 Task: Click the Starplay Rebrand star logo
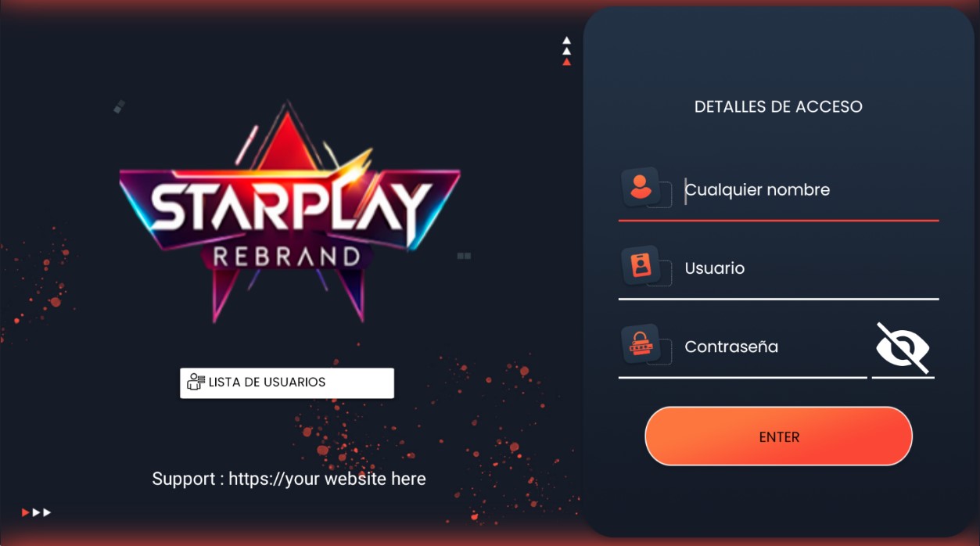click(289, 213)
